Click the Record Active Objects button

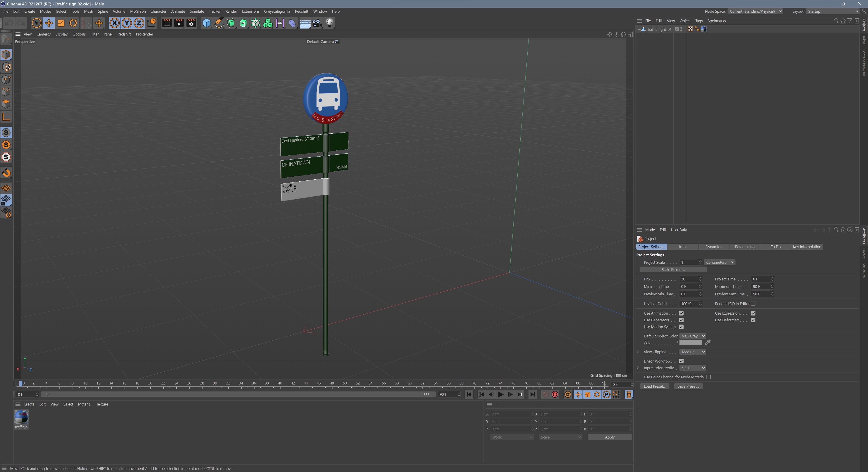tap(545, 394)
